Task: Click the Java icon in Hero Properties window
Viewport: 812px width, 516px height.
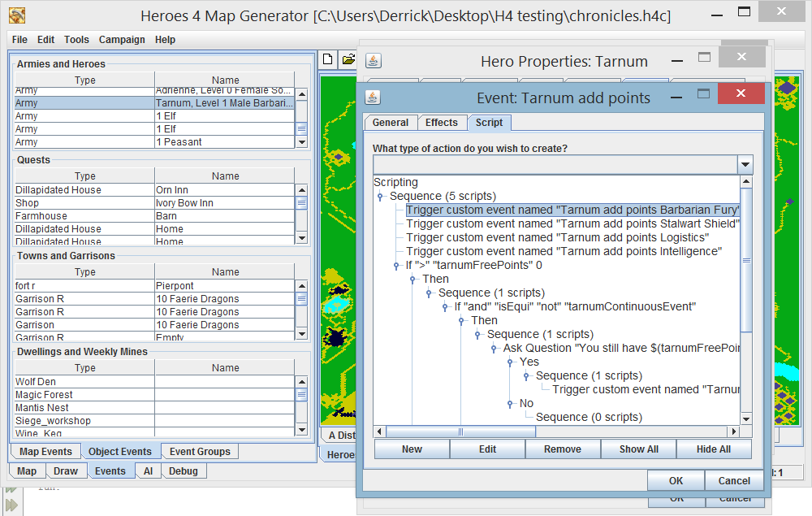Action: pos(374,61)
